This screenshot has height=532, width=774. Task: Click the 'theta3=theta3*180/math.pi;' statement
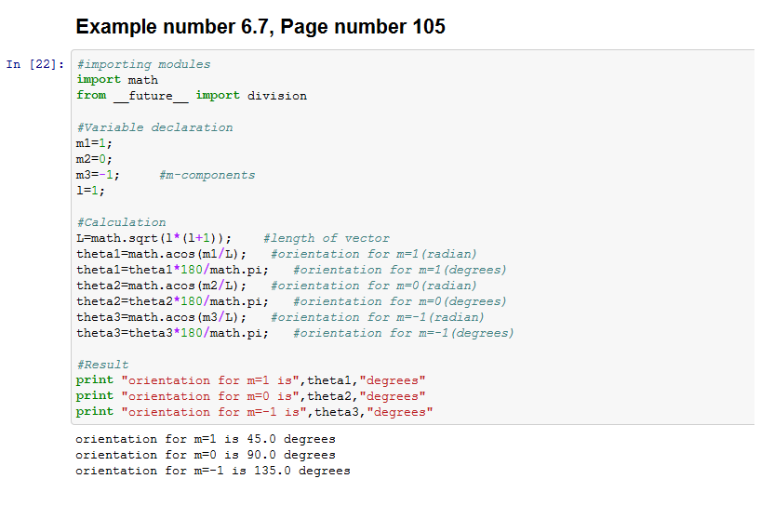click(x=173, y=333)
